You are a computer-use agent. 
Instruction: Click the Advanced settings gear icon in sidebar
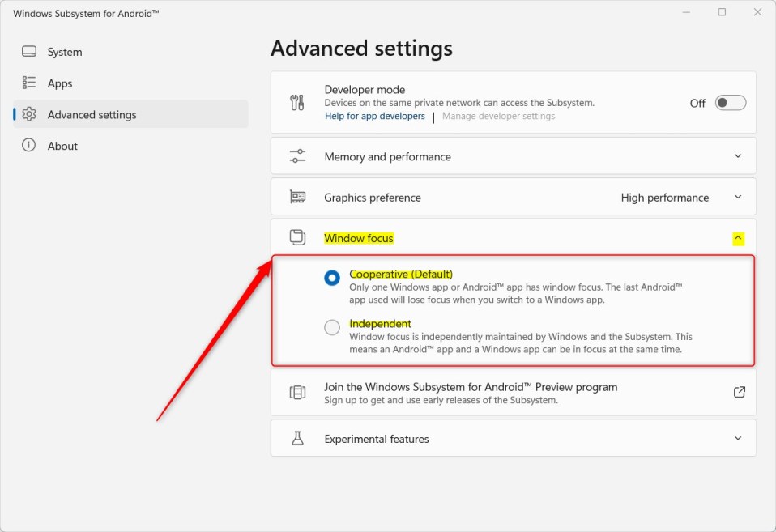coord(30,114)
